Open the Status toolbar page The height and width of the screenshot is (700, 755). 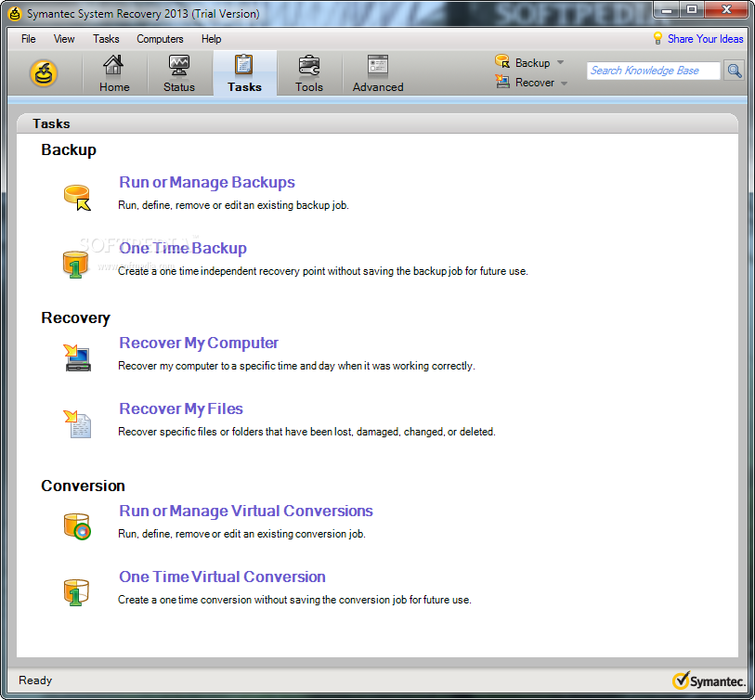tap(178, 73)
